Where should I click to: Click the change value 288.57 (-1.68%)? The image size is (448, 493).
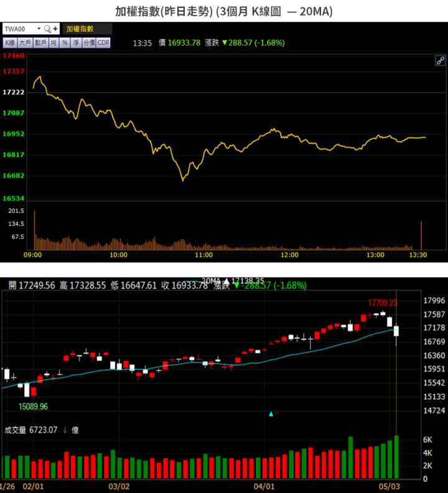tap(253, 43)
